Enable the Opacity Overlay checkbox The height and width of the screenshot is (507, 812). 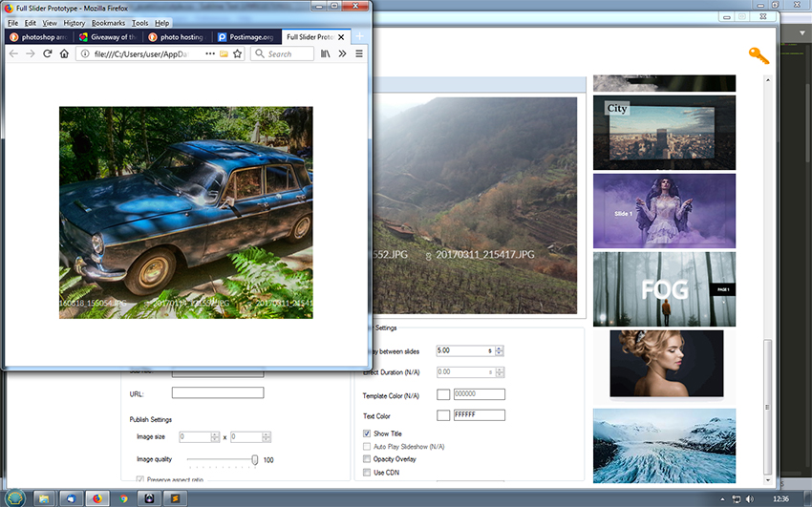point(367,459)
